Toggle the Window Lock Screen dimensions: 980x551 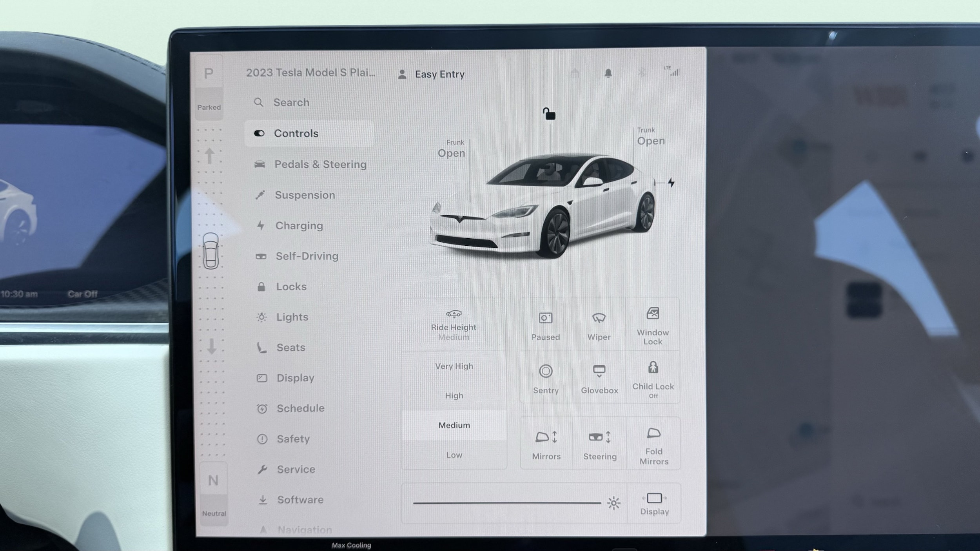pyautogui.click(x=653, y=325)
